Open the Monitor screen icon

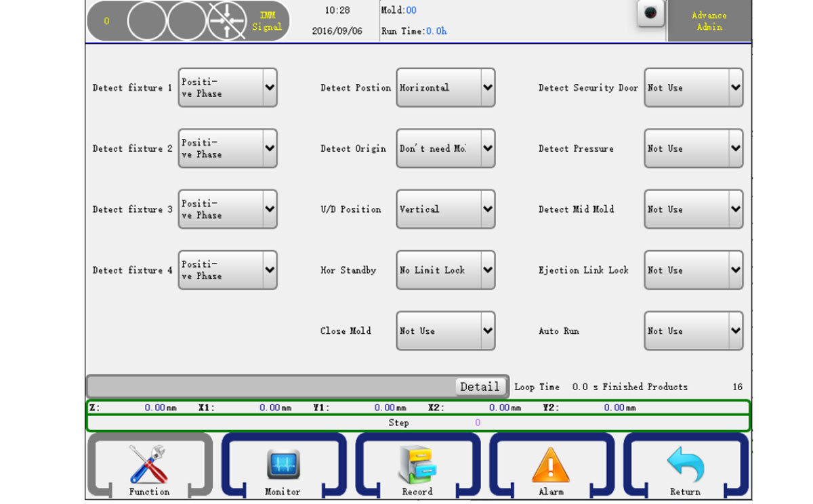(283, 465)
